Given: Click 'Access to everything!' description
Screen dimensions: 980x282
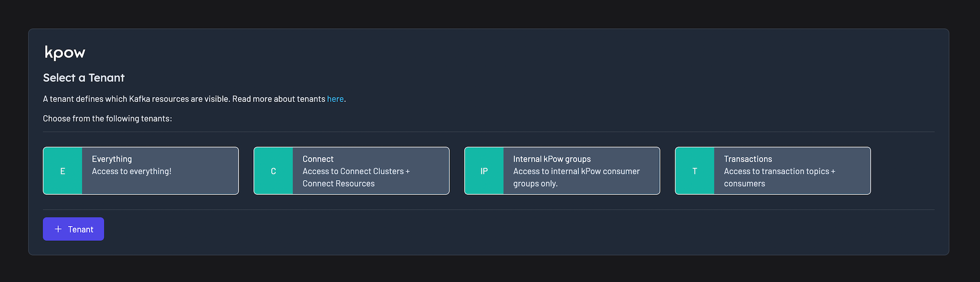Looking at the screenshot, I should point(132,171).
